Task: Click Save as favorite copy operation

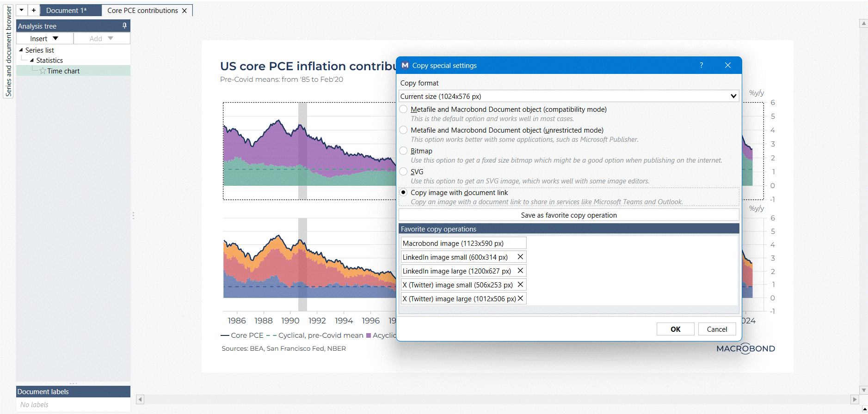Action: [x=569, y=215]
